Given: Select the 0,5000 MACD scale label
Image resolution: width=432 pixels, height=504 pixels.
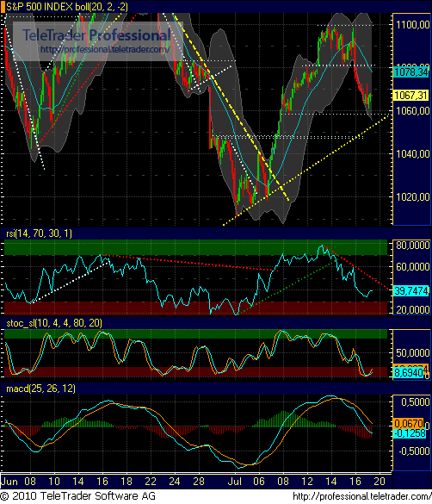Looking at the screenshot, I should (x=416, y=402).
